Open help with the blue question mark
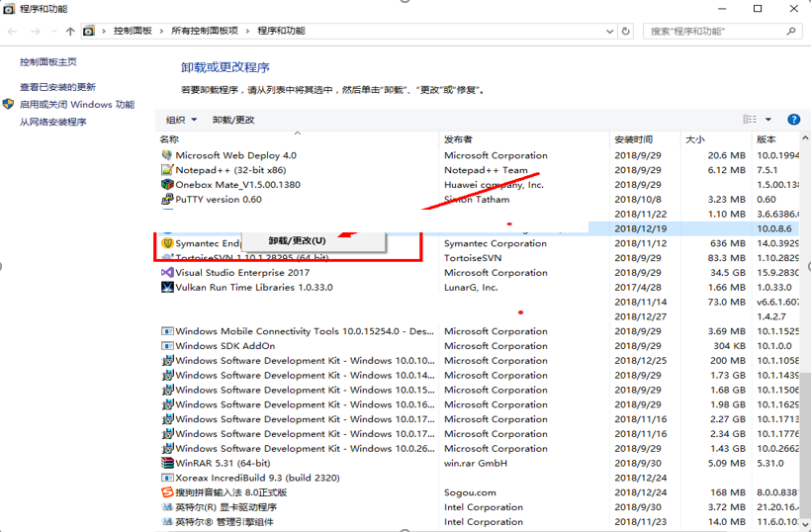Screen dimensions: 811x532 [792, 120]
